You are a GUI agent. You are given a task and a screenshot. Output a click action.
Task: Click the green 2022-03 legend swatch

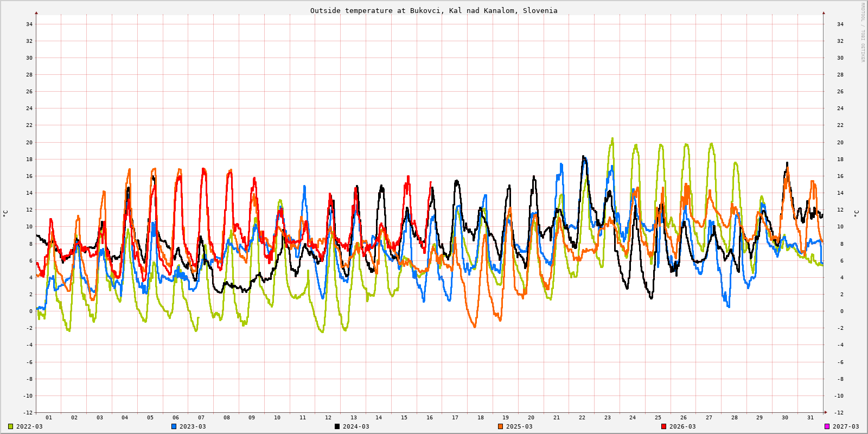coord(11,426)
